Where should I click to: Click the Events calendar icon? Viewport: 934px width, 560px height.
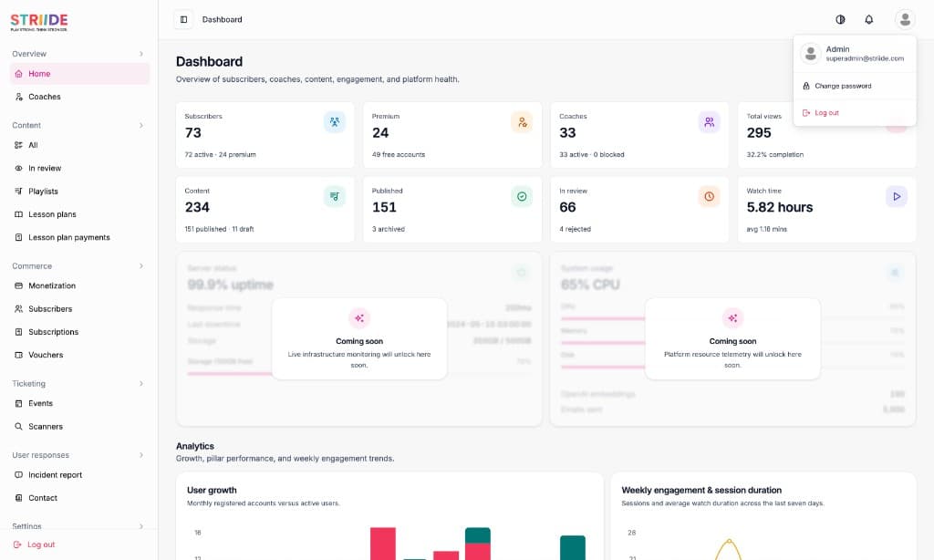click(18, 403)
